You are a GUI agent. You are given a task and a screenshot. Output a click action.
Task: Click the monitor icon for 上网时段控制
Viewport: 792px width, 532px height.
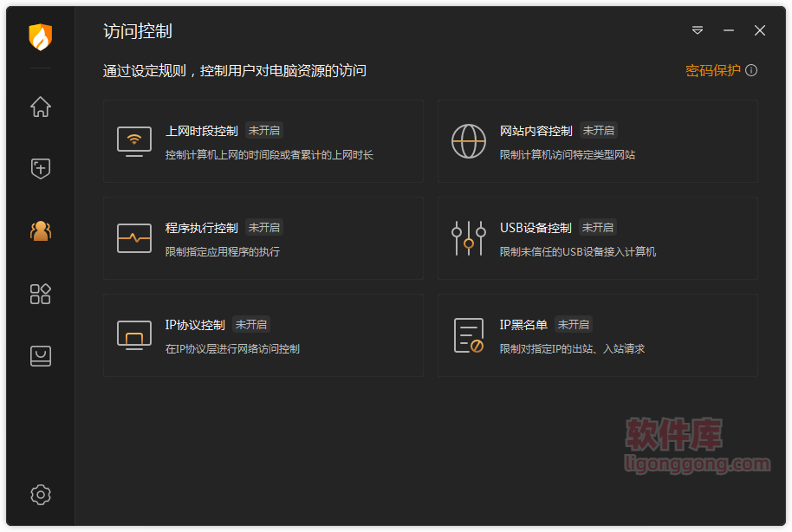(133, 141)
